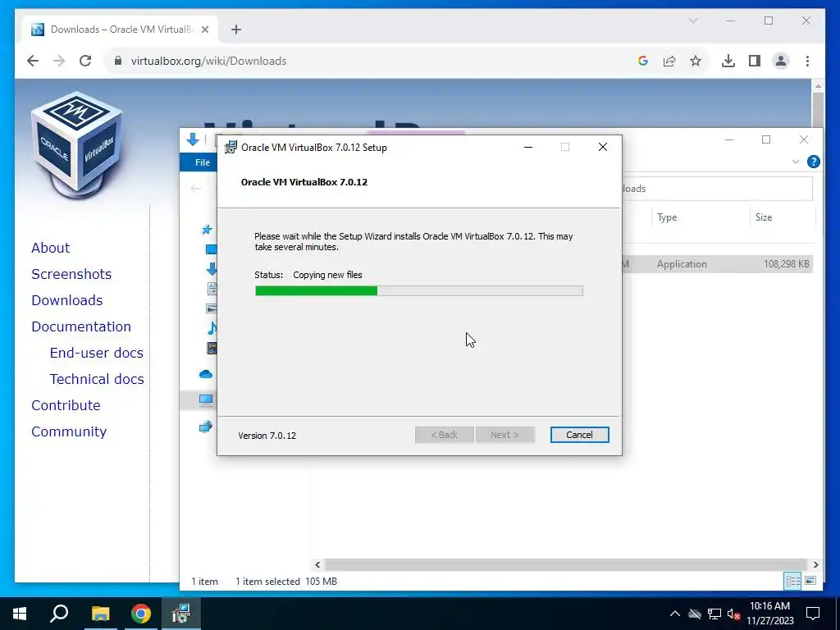The height and width of the screenshot is (630, 840).
Task: Click the scroll left arrow in File Explorer
Action: click(x=317, y=564)
